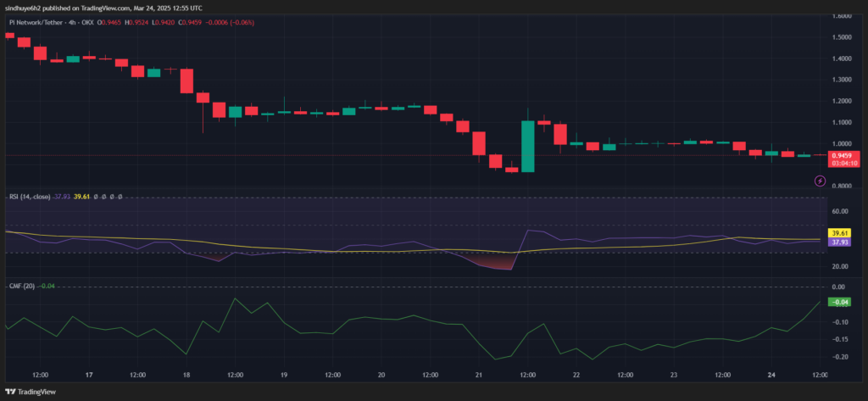
Task: Click date 17 on the time axis
Action: pos(89,375)
